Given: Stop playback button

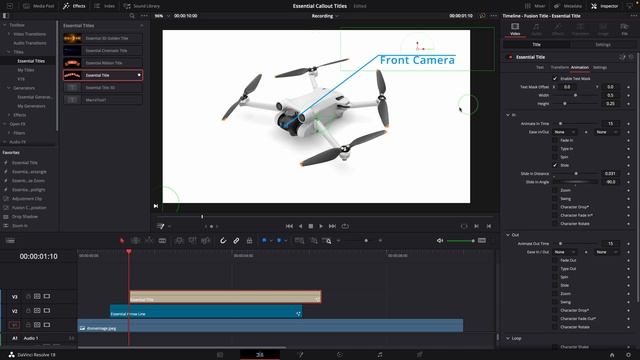Looking at the screenshot, I should [x=311, y=226].
